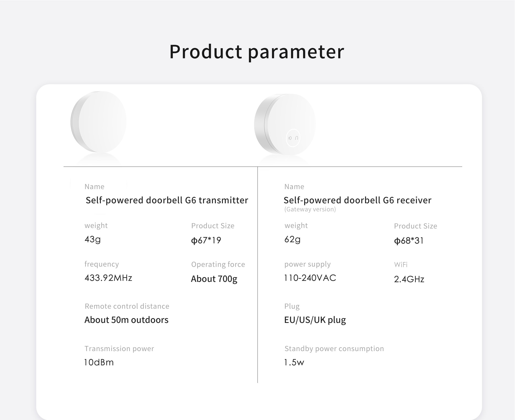Viewport: 515px width, 420px height.
Task: Click the 2.4GHz WiFi value
Action: click(409, 279)
